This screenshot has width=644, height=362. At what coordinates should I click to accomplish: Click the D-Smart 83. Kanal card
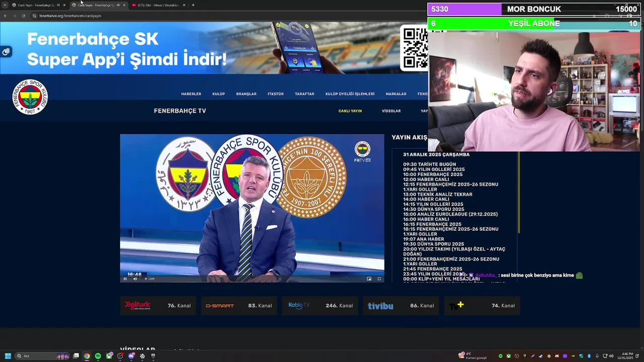coord(239,306)
